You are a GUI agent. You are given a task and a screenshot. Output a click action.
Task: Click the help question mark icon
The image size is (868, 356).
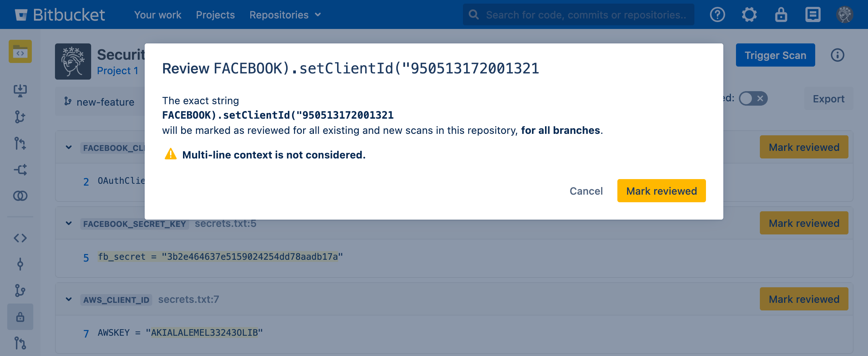point(717,15)
